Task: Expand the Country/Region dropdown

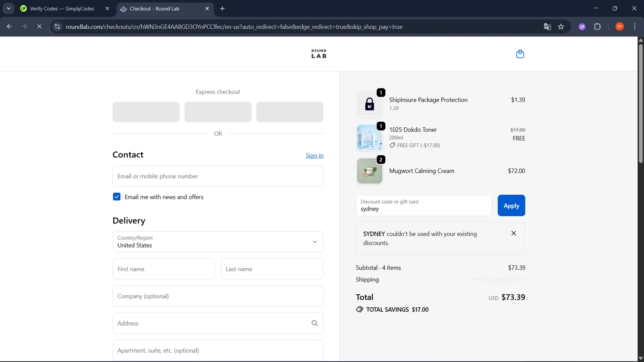Action: [x=218, y=242]
